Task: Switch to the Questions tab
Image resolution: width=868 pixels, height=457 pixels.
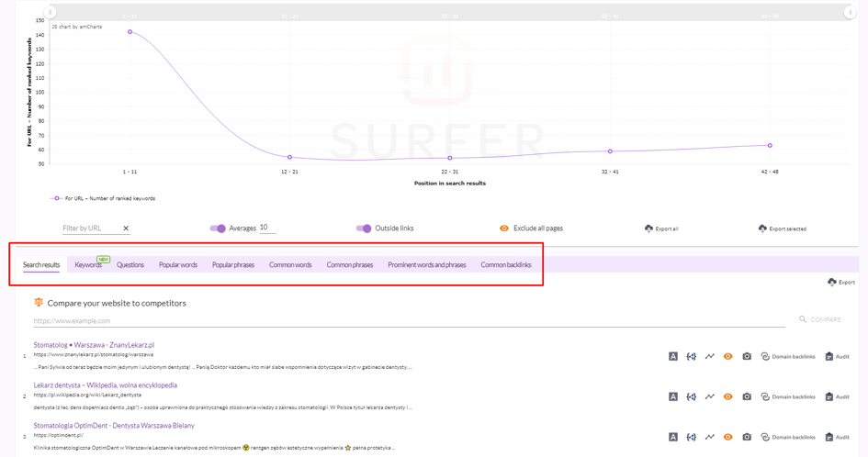Action: (x=130, y=264)
